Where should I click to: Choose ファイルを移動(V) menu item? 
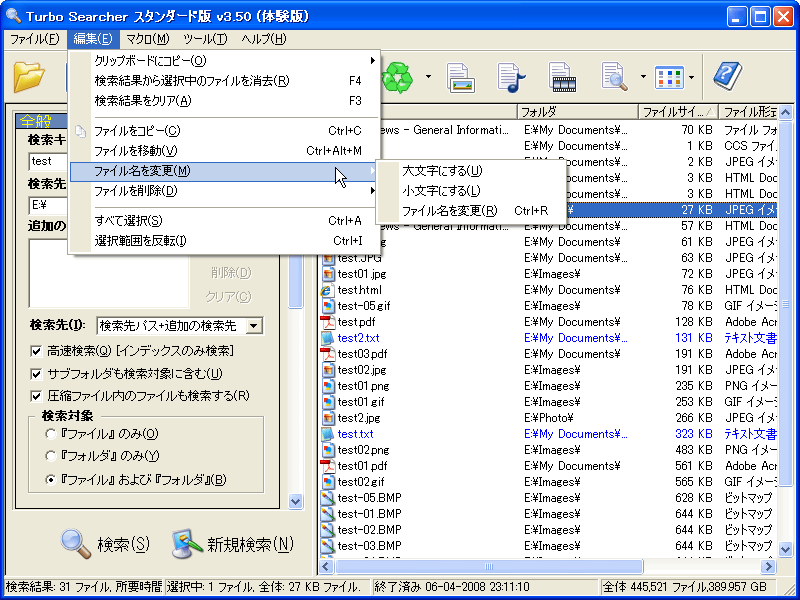224,151
